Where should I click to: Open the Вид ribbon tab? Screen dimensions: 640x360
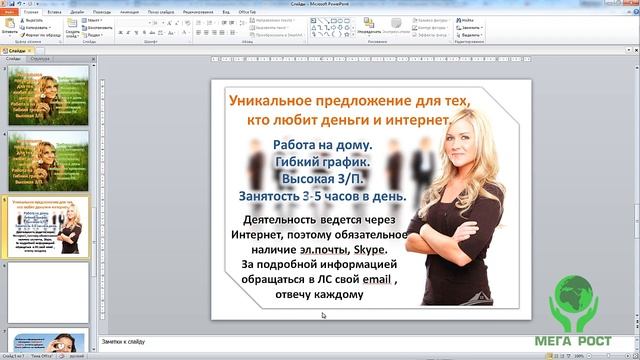pos(226,12)
